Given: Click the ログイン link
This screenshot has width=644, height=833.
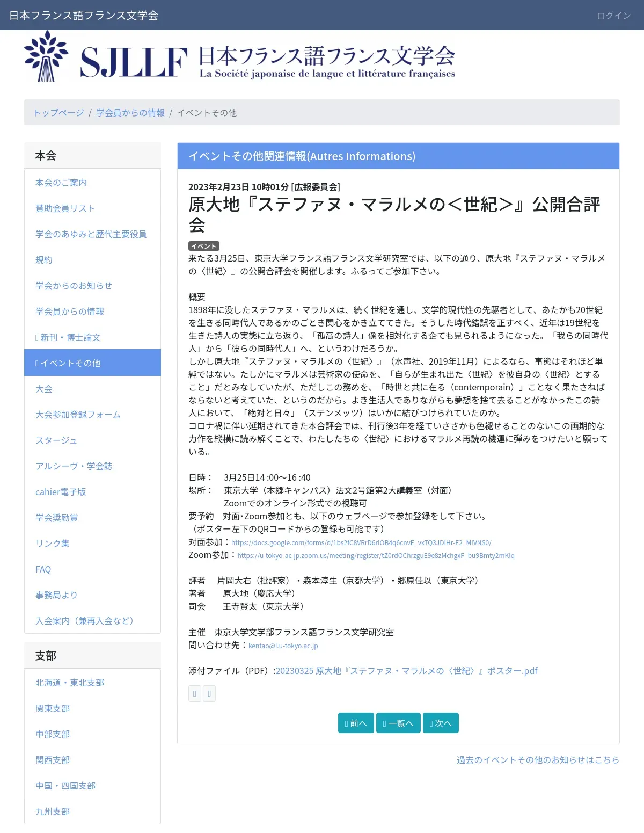Looking at the screenshot, I should click(x=614, y=15).
